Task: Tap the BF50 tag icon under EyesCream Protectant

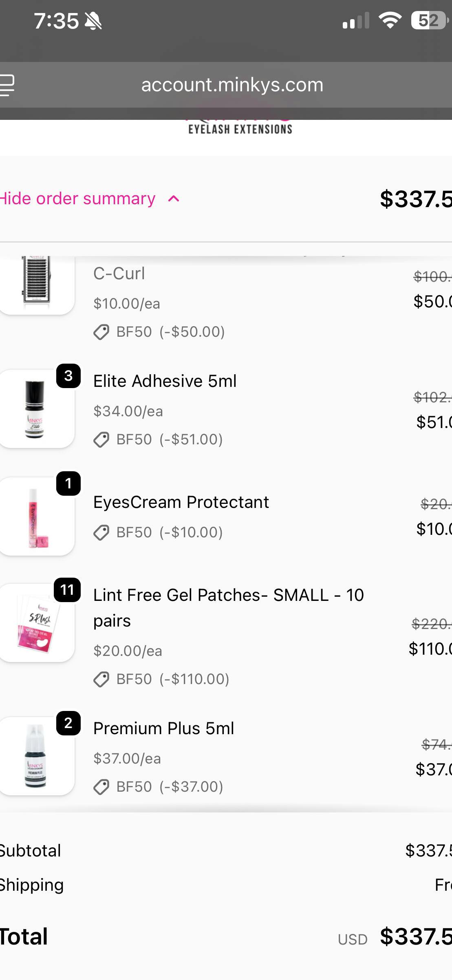Action: click(x=101, y=533)
